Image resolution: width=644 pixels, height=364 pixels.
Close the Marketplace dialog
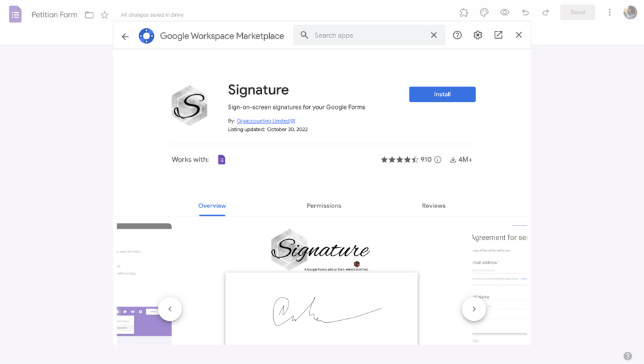[518, 35]
